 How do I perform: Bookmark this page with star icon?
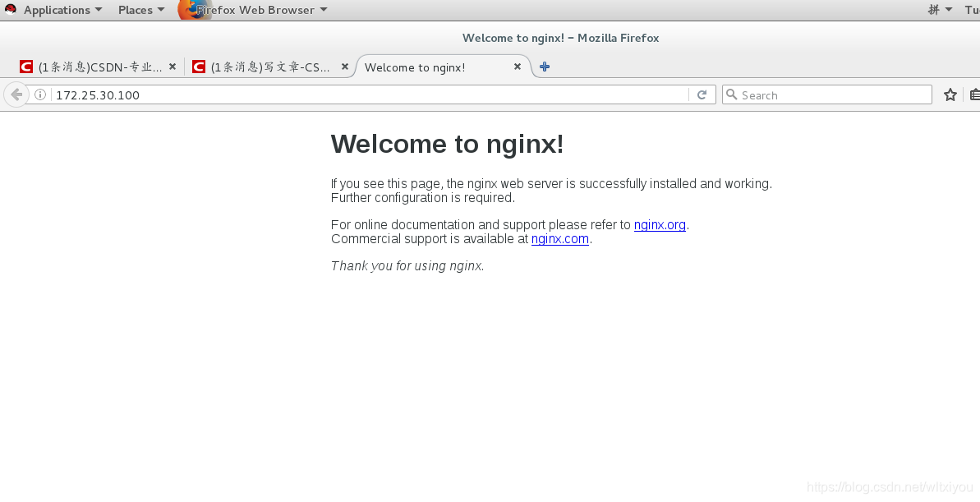(950, 94)
